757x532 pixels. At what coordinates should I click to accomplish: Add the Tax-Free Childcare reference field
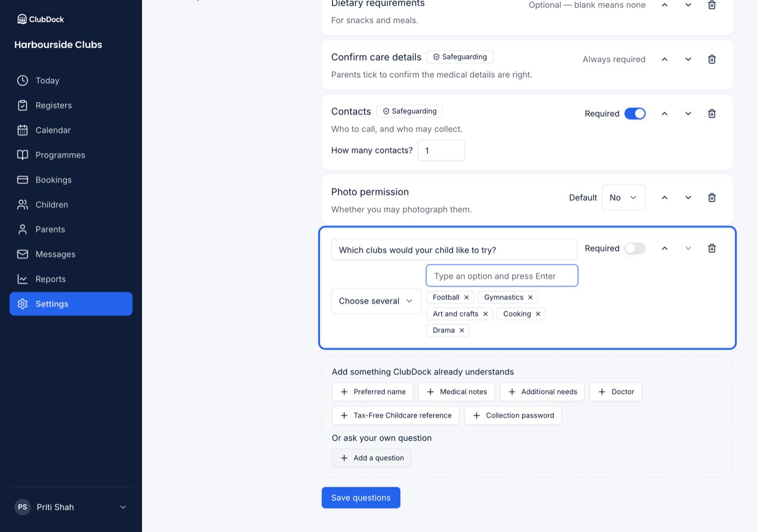395,416
